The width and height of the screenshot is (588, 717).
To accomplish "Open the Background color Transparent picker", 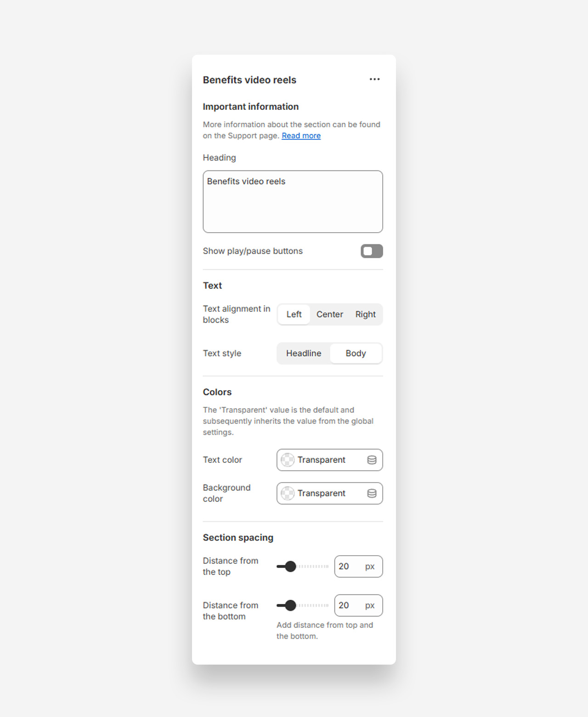I will pyautogui.click(x=322, y=493).
